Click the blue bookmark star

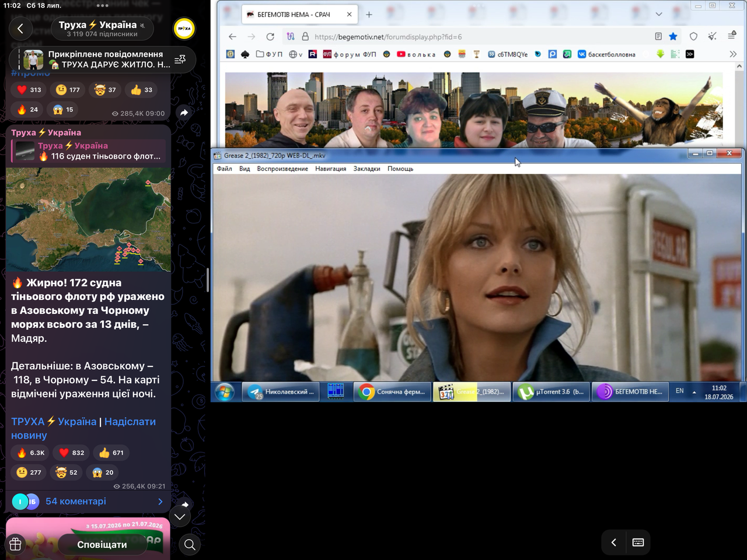673,36
